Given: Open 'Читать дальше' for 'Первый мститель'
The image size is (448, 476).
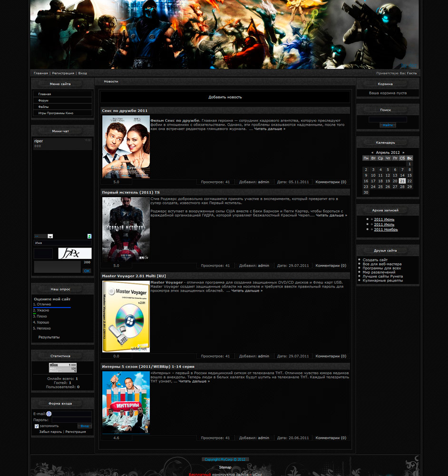Looking at the screenshot, I should pyautogui.click(x=331, y=215).
